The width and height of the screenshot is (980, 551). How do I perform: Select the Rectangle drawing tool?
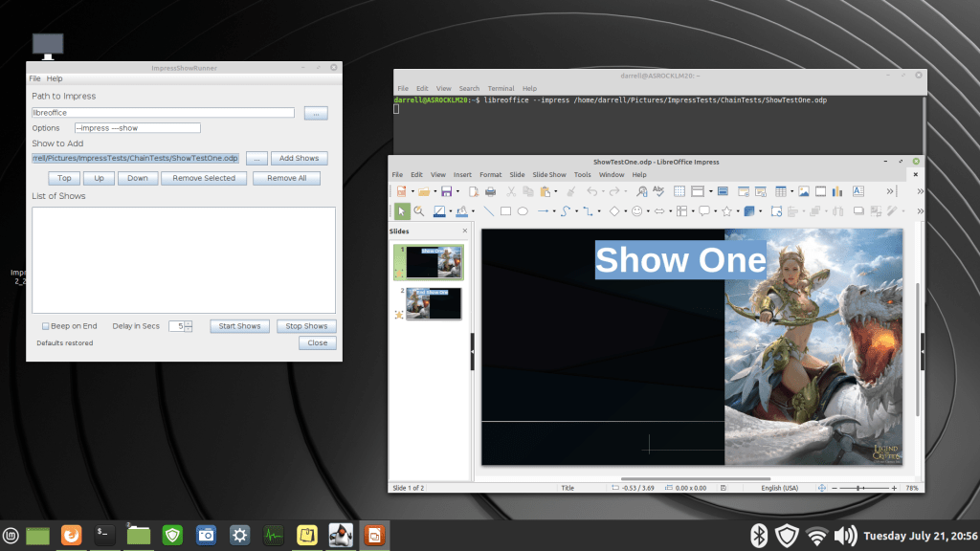coord(505,211)
